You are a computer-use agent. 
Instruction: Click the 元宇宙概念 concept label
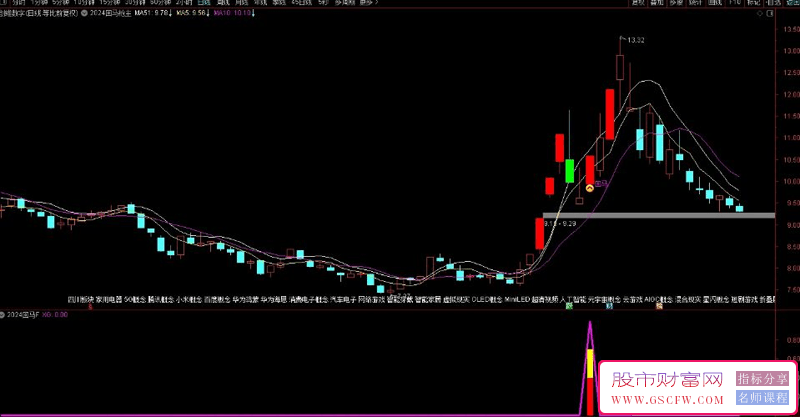605,300
